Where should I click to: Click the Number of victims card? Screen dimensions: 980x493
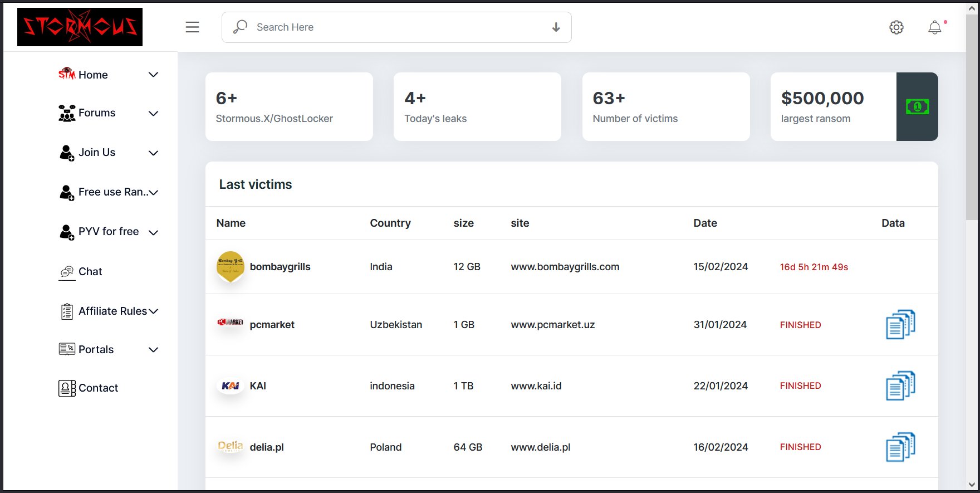pyautogui.click(x=666, y=106)
